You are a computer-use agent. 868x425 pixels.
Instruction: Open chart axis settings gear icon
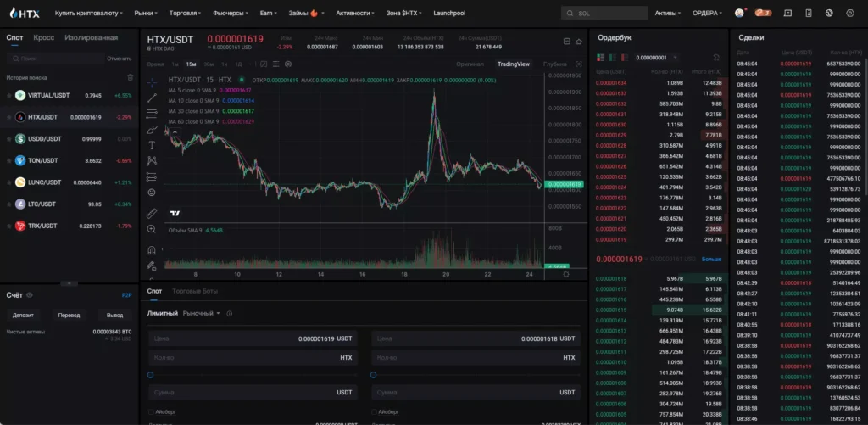pos(565,274)
